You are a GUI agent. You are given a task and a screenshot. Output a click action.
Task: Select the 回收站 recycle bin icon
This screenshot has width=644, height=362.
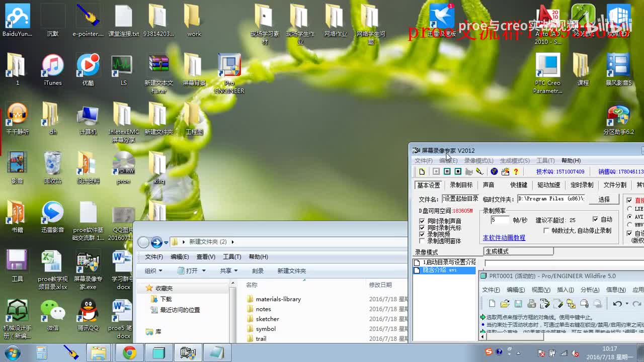pos(53,167)
